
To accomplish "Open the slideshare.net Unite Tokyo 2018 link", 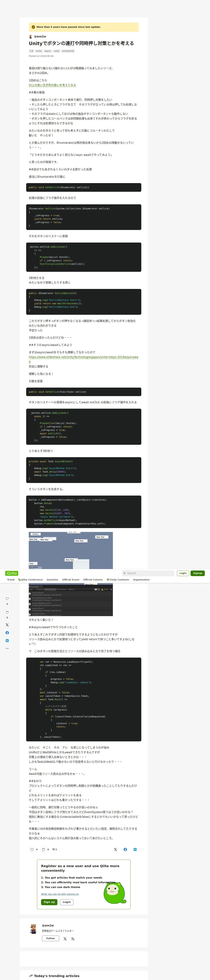I will 83,359.
